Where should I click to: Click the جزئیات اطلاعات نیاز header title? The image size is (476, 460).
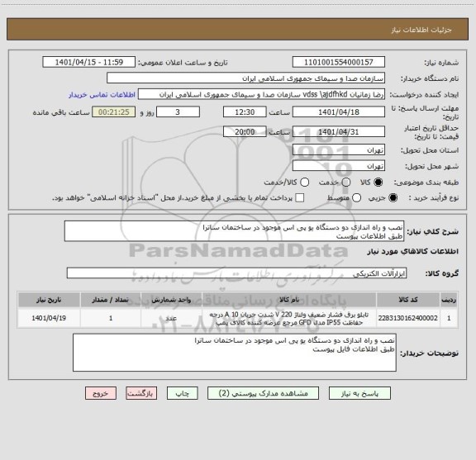pyautogui.click(x=421, y=30)
